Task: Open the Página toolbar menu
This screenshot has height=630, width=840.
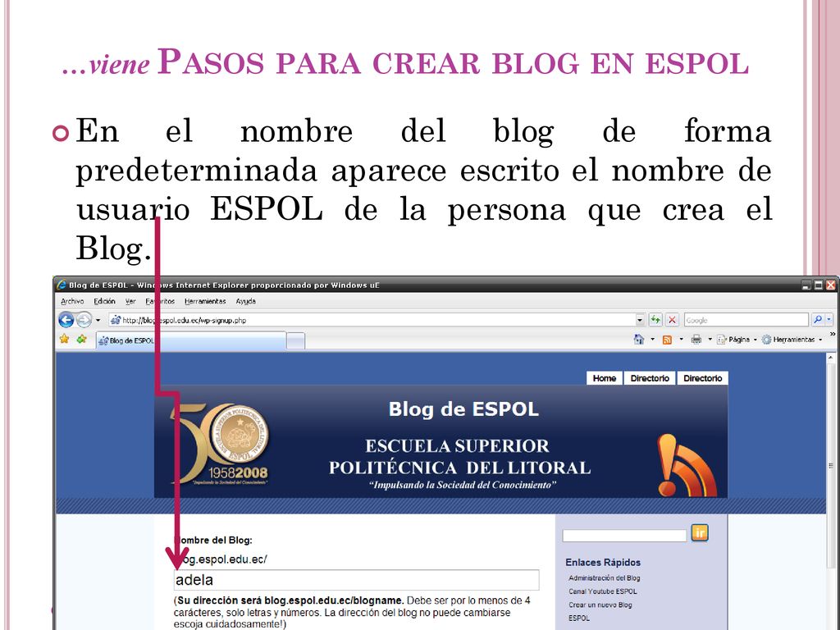Action: (x=737, y=339)
